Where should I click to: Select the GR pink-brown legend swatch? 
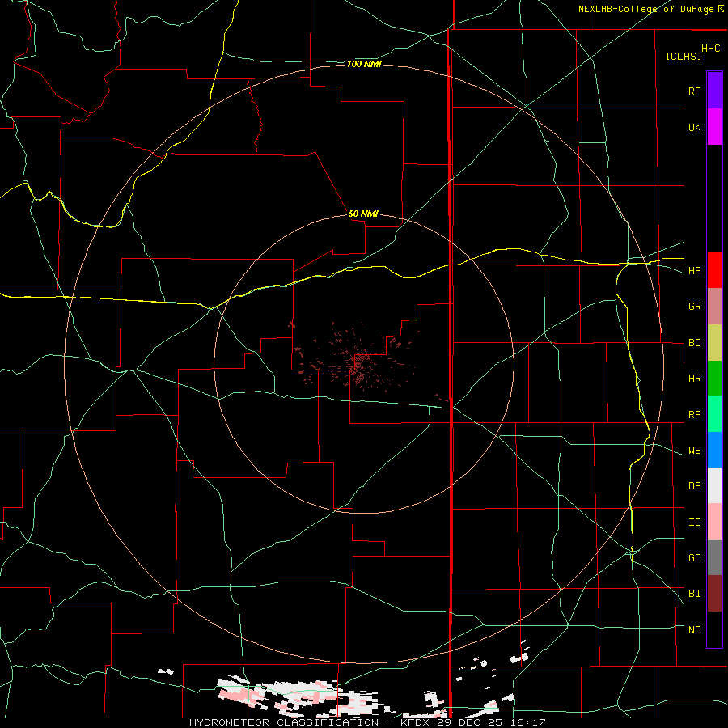(x=714, y=307)
